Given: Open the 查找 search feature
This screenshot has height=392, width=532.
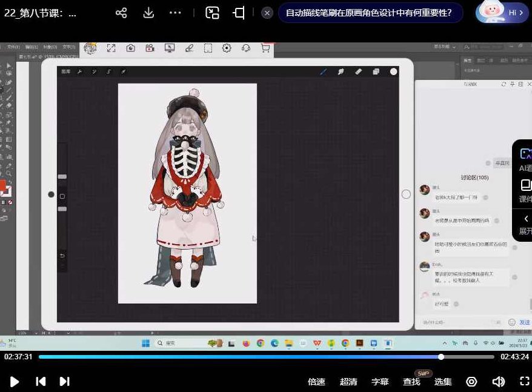Looking at the screenshot, I should pos(411,382).
